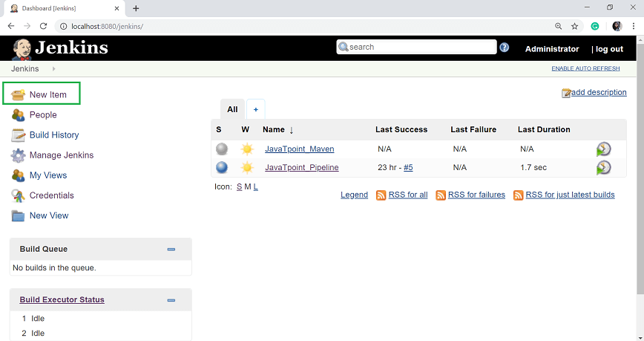
Task: Click ENABLE AUTO REFRESH link
Action: click(585, 68)
